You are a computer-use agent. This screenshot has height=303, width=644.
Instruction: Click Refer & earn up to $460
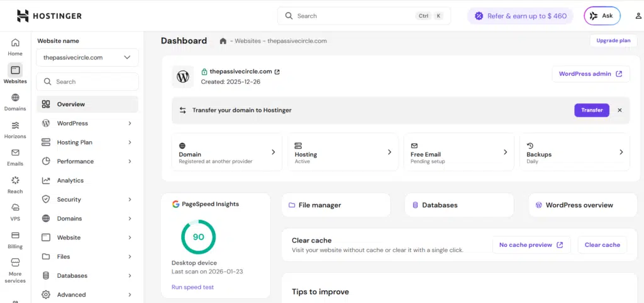point(520,16)
